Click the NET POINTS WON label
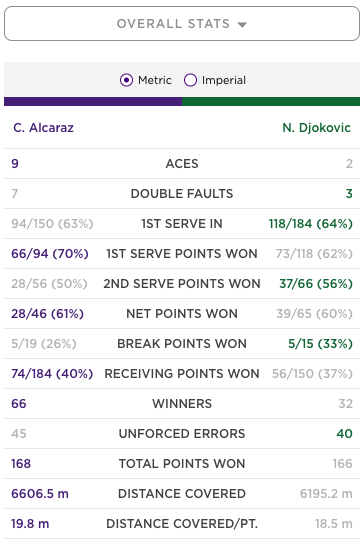 click(182, 313)
